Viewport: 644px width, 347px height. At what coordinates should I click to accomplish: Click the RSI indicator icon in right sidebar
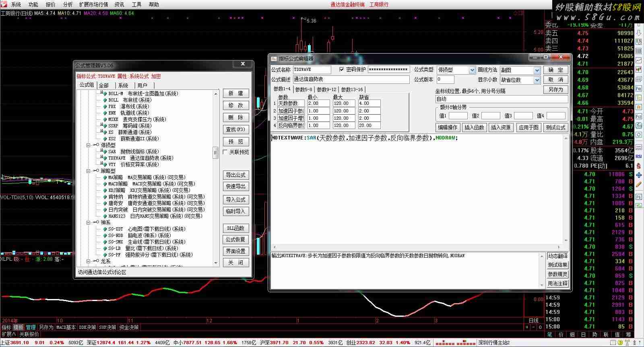(638, 156)
